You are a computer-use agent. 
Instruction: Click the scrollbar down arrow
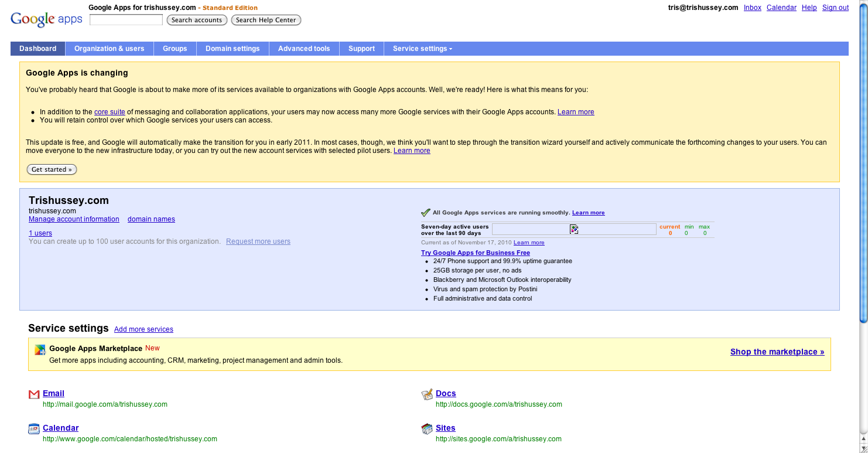863,448
